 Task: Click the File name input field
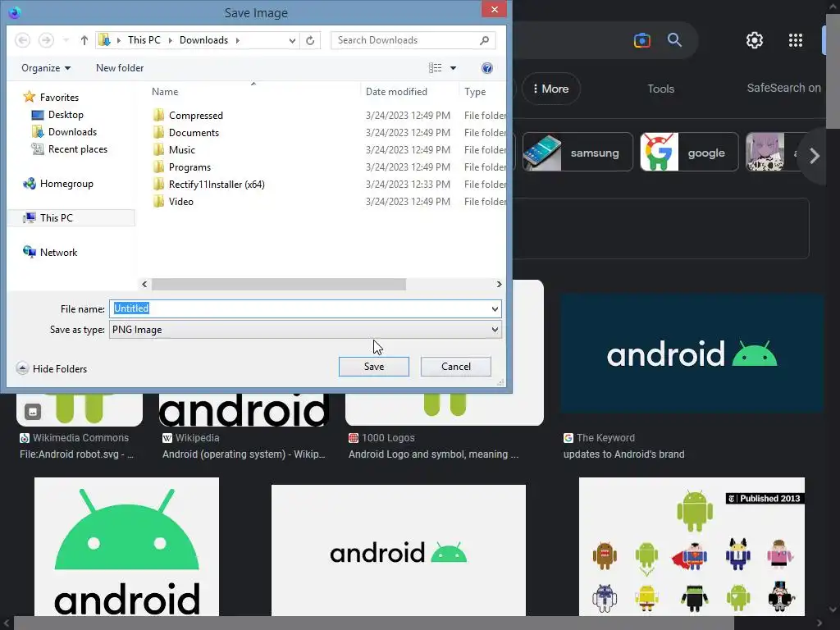305,308
